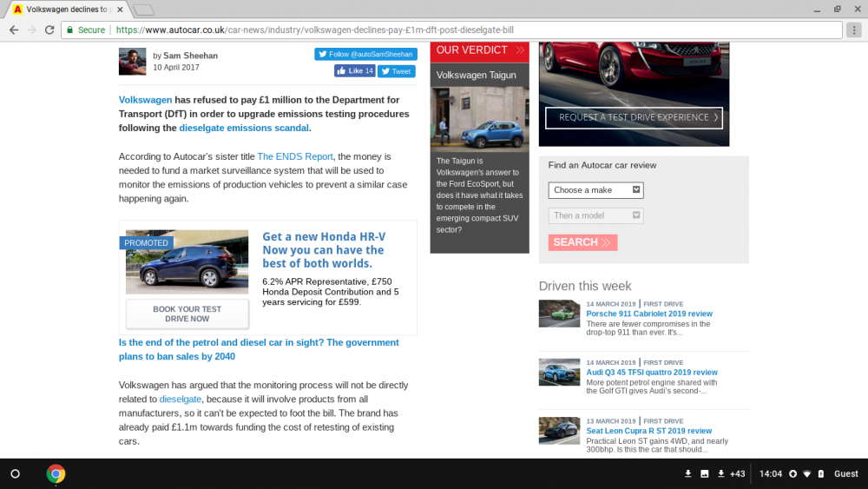Click Request a Test Drive Experience banner
This screenshot has width=868, height=489.
pos(634,117)
